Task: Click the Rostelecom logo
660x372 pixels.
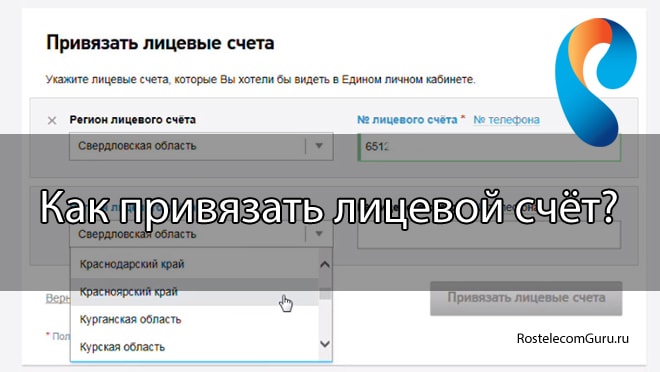Action: pyautogui.click(x=596, y=82)
